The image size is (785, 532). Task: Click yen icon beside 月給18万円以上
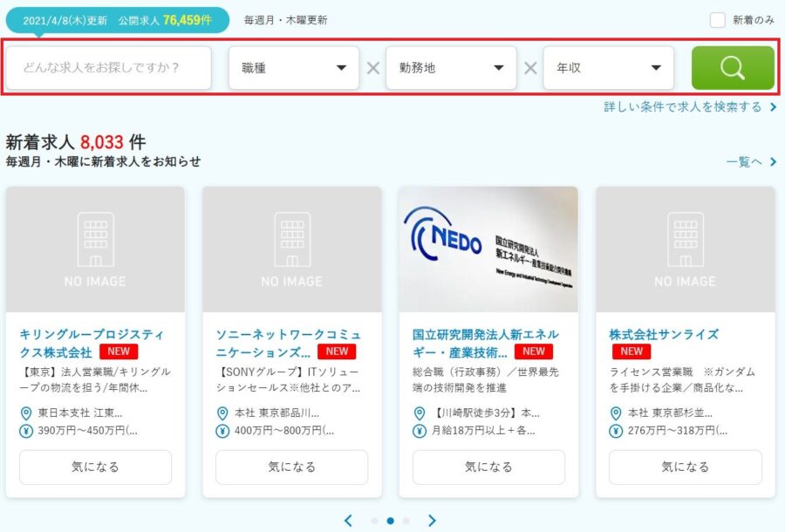(420, 431)
